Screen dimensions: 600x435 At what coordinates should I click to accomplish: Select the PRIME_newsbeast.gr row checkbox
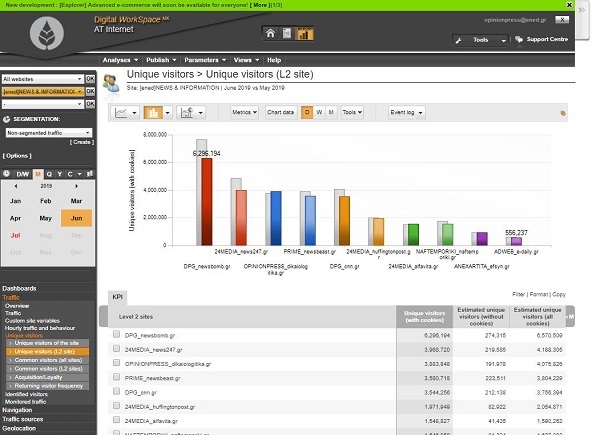tap(115, 379)
